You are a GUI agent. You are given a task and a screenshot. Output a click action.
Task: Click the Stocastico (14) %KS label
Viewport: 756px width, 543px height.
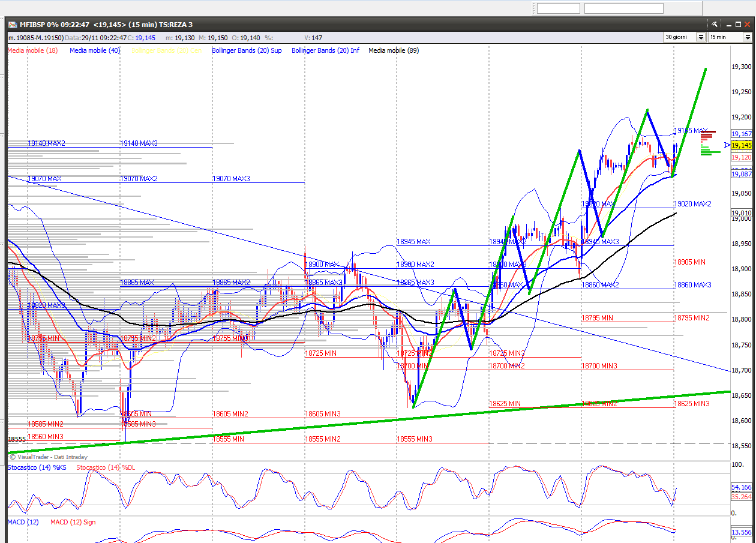[37, 467]
